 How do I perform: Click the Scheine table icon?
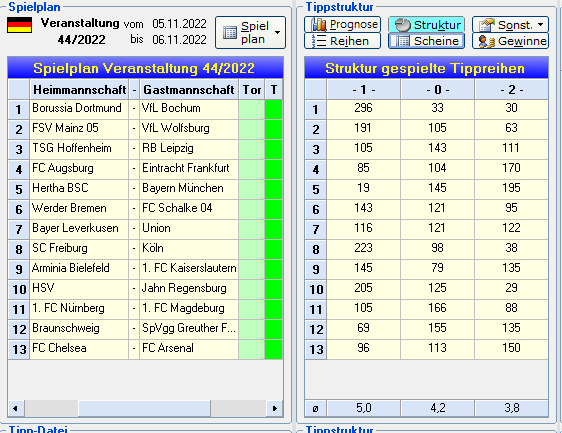point(403,41)
